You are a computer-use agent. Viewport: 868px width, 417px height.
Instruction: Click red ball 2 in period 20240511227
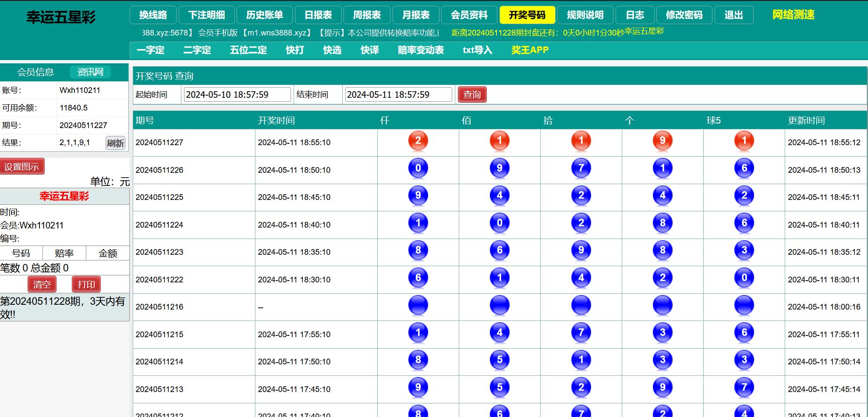pos(418,141)
